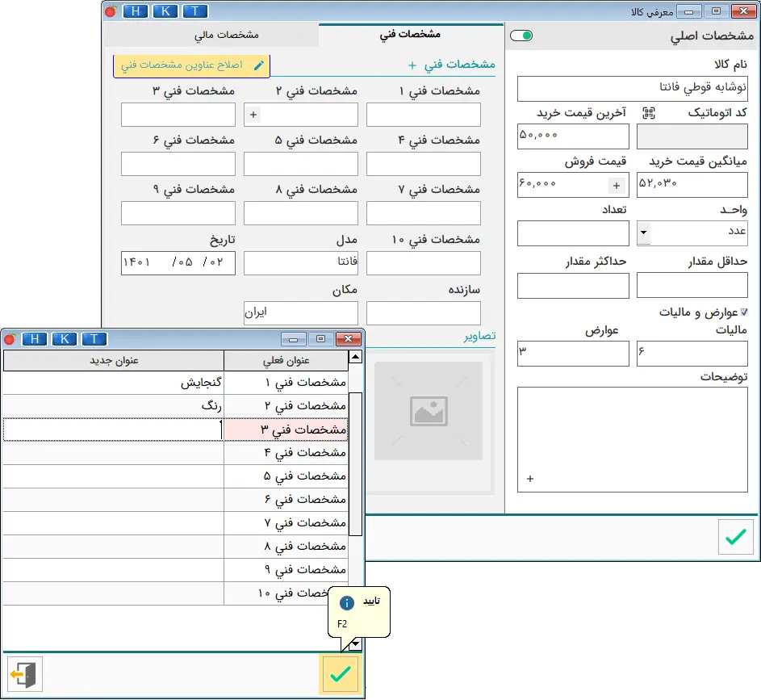761x700 pixels.
Task: Select the مشخصات فني ۴ row
Action: pyautogui.click(x=286, y=453)
